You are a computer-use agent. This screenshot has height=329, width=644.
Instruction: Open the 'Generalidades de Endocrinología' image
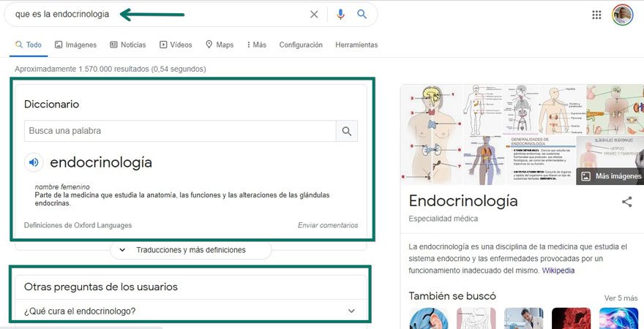point(540,160)
